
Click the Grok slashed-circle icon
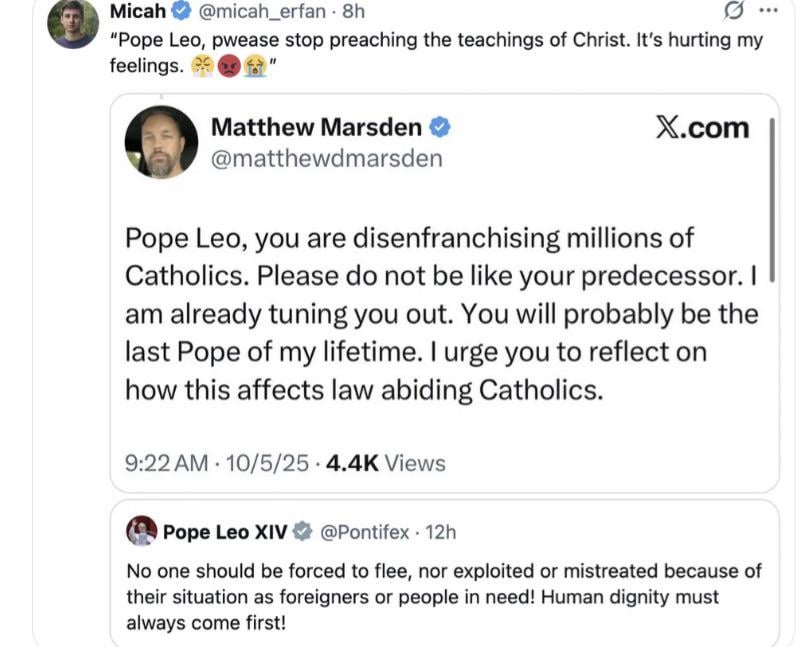click(x=733, y=11)
